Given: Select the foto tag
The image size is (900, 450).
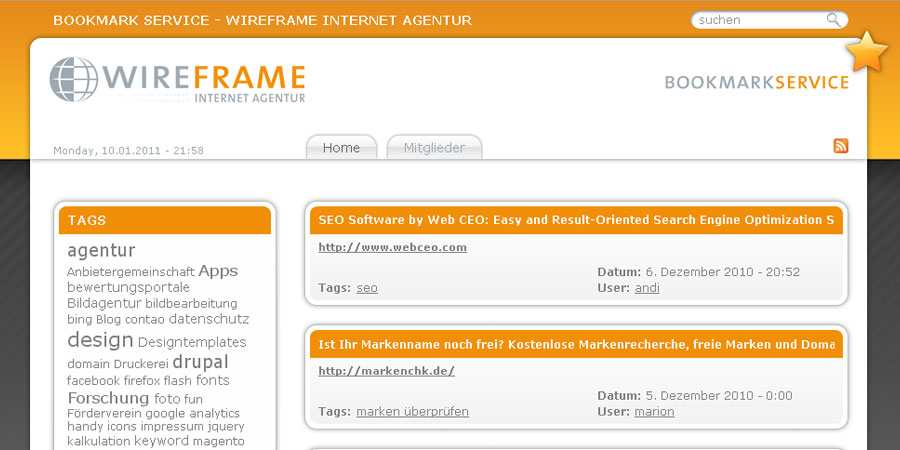Looking at the screenshot, I should tap(167, 398).
